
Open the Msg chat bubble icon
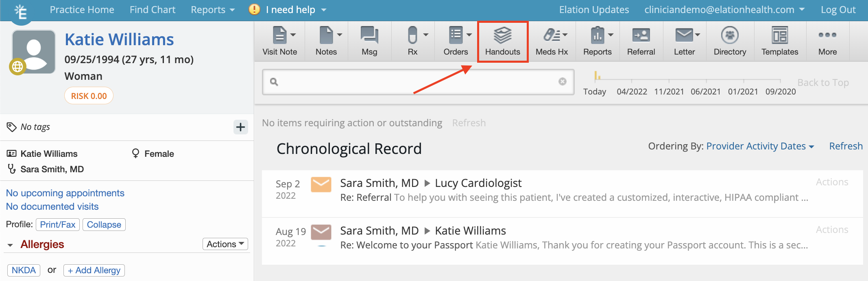(x=369, y=35)
